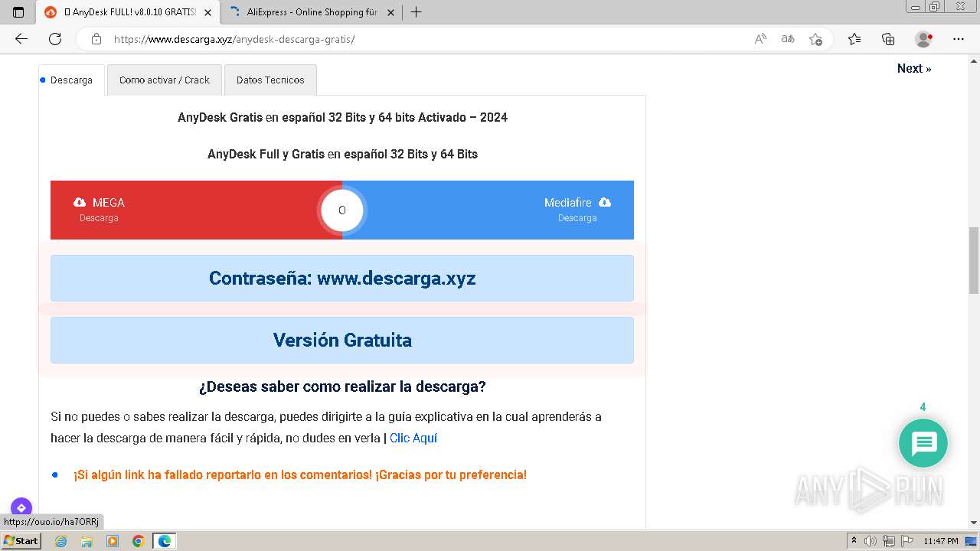This screenshot has width=980, height=551.
Task: Open media player taskbar icon
Action: point(113,541)
